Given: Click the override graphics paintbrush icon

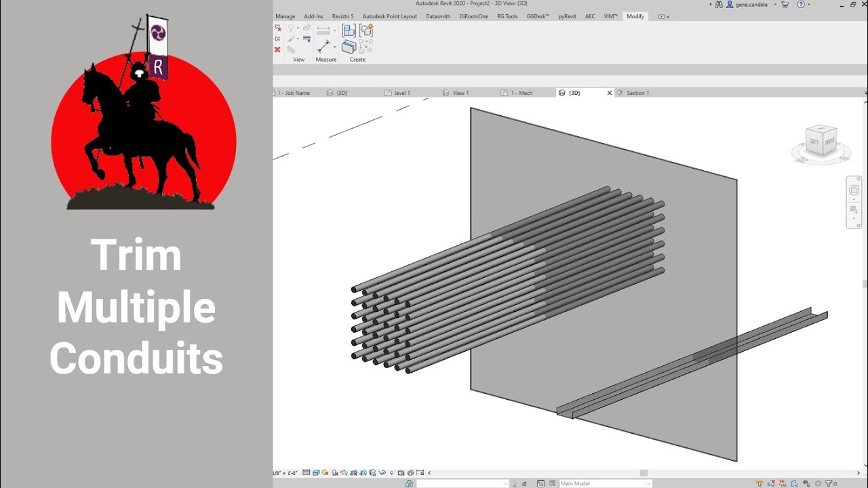Looking at the screenshot, I should point(291,39).
